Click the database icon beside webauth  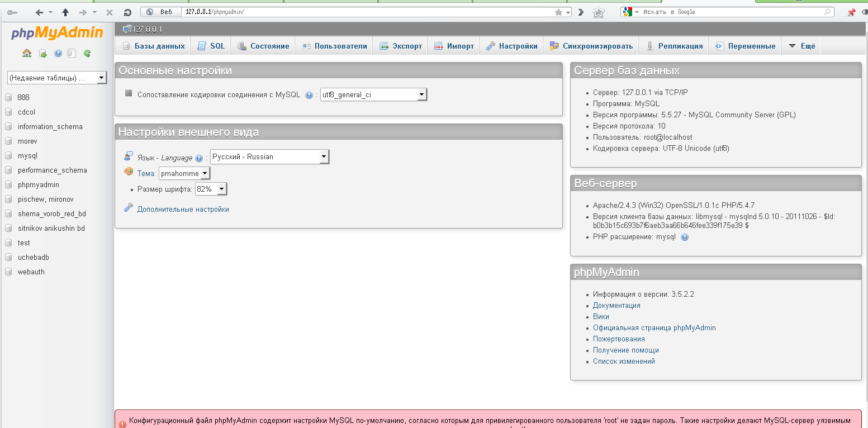point(8,272)
